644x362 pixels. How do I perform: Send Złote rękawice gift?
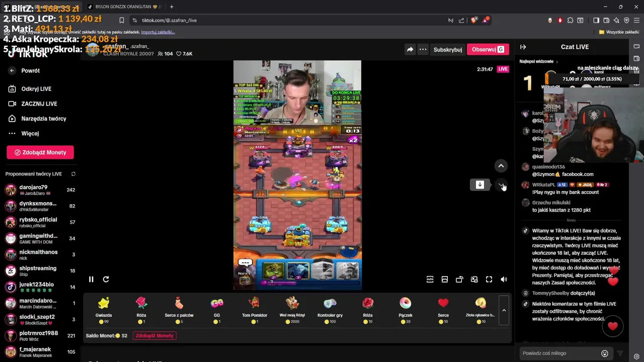(x=480, y=310)
